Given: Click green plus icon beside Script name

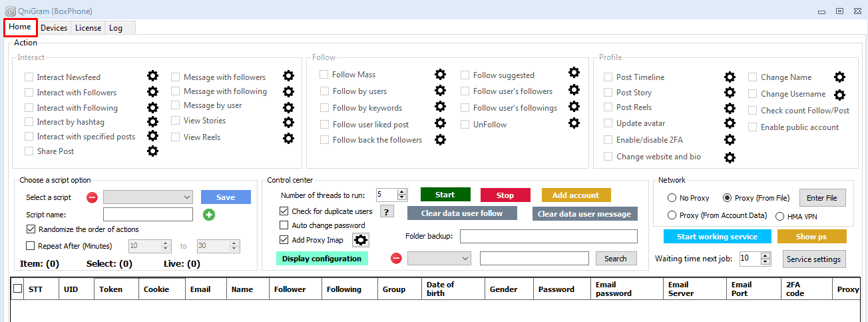Looking at the screenshot, I should coord(209,215).
